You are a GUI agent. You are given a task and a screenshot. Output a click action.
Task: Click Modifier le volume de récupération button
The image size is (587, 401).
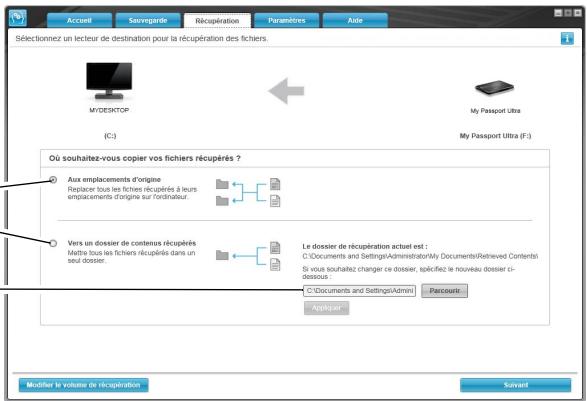[x=83, y=385]
